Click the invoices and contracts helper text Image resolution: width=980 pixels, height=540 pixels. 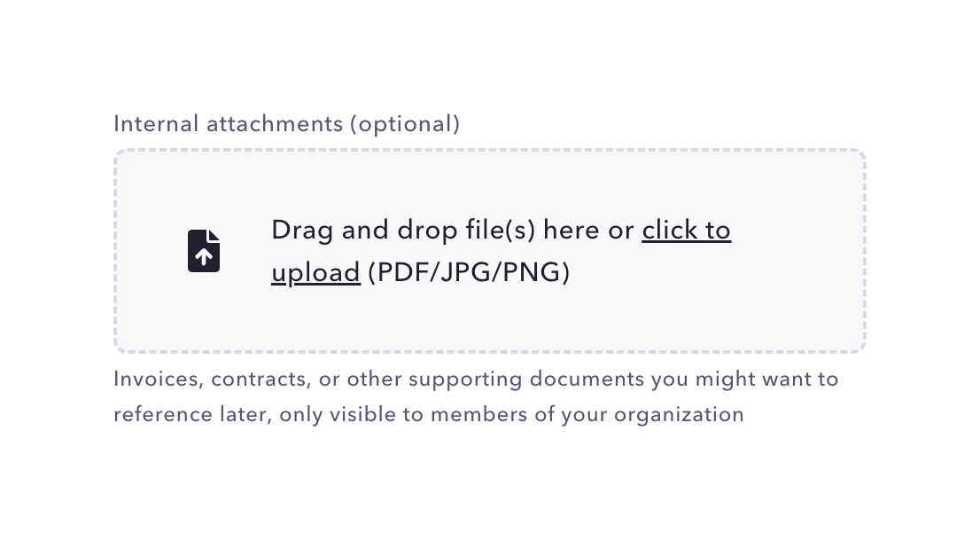[476, 379]
